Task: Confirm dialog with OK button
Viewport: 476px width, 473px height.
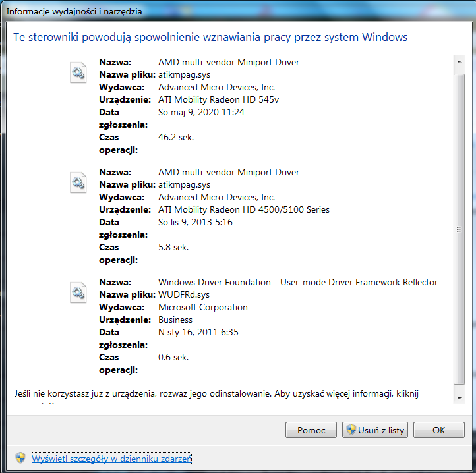Action: coord(438,430)
